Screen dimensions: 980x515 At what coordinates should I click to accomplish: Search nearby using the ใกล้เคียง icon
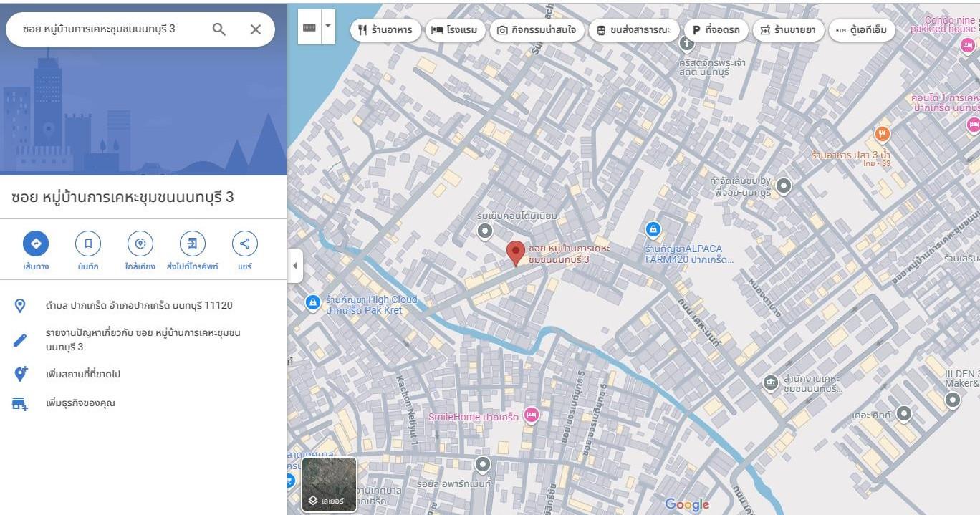pos(140,244)
